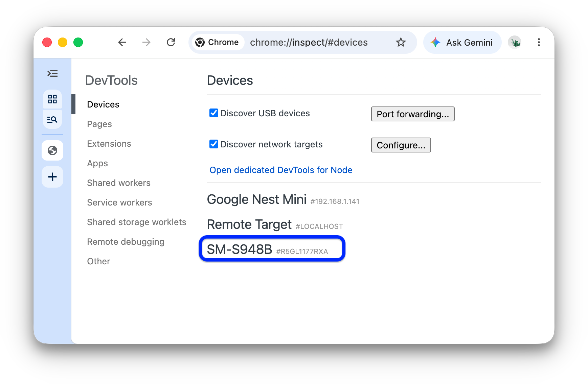Open the Extensions section

[x=109, y=144]
